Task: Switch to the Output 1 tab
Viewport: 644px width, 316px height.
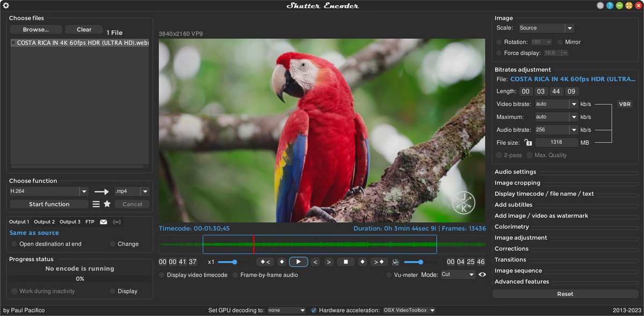Action: point(19,222)
